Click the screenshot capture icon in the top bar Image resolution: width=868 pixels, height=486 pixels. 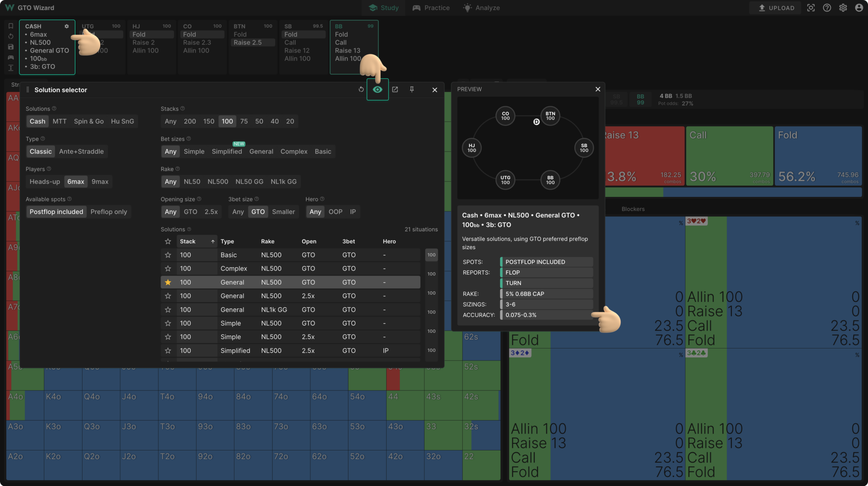tap(811, 7)
